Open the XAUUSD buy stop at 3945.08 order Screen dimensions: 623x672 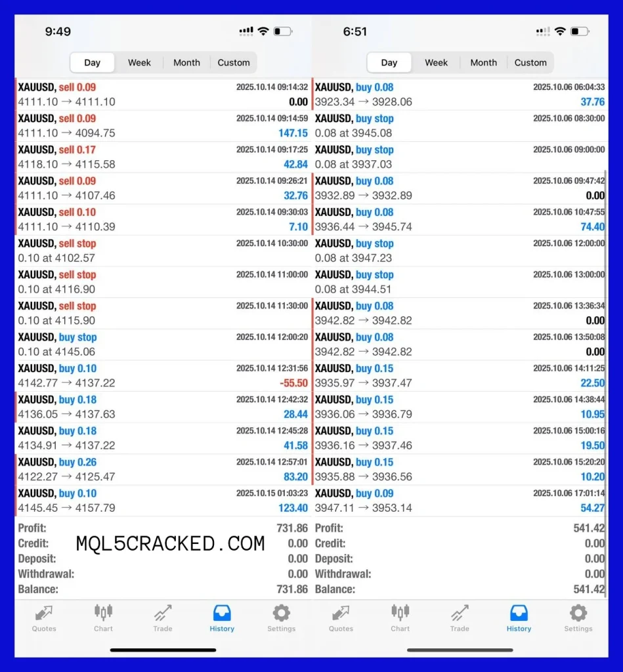tap(460, 126)
